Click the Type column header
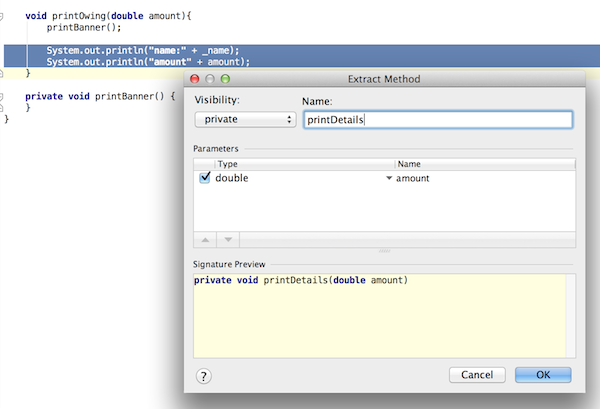The width and height of the screenshot is (600, 409). click(x=300, y=164)
